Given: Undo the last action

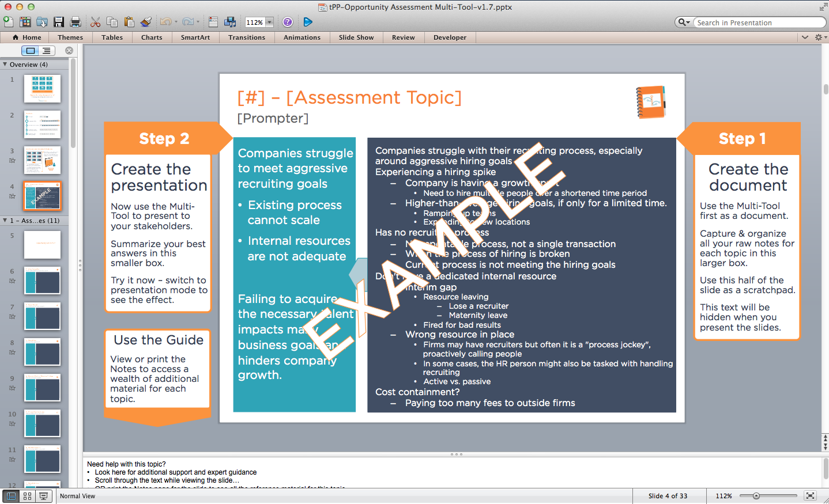Looking at the screenshot, I should click(x=165, y=22).
